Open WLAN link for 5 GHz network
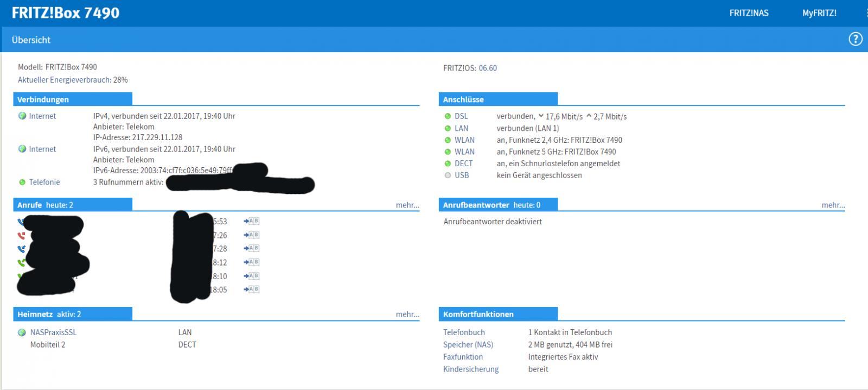868x390 pixels. (465, 152)
